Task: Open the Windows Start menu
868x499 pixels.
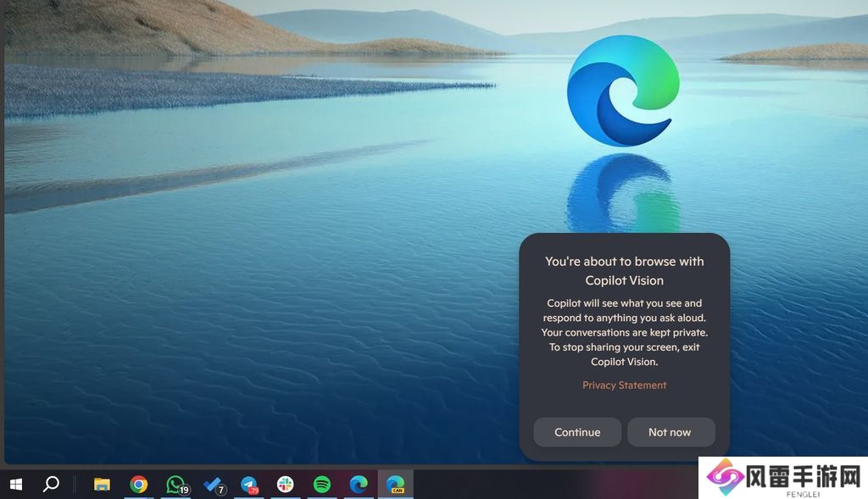Action: coord(15,485)
